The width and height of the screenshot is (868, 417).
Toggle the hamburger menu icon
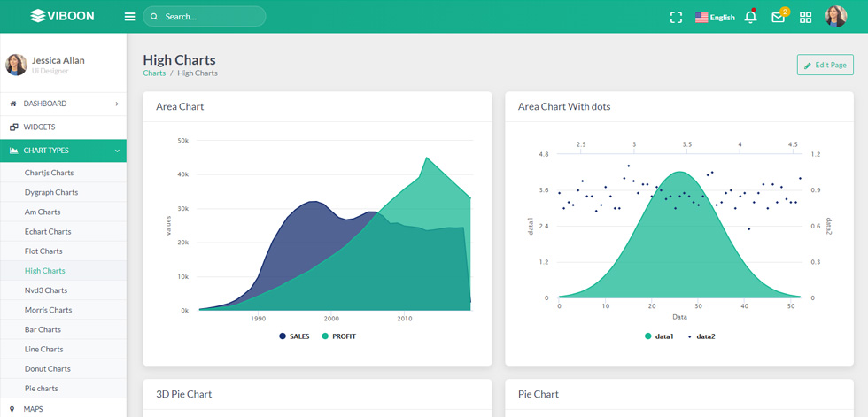coord(129,17)
